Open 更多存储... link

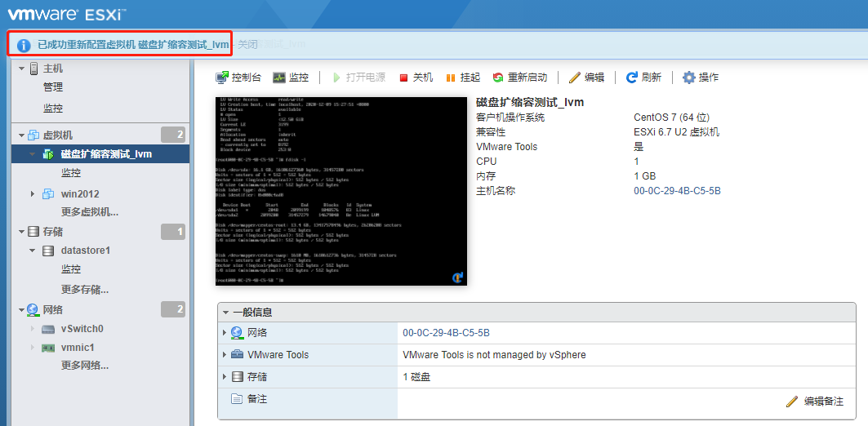[85, 290]
